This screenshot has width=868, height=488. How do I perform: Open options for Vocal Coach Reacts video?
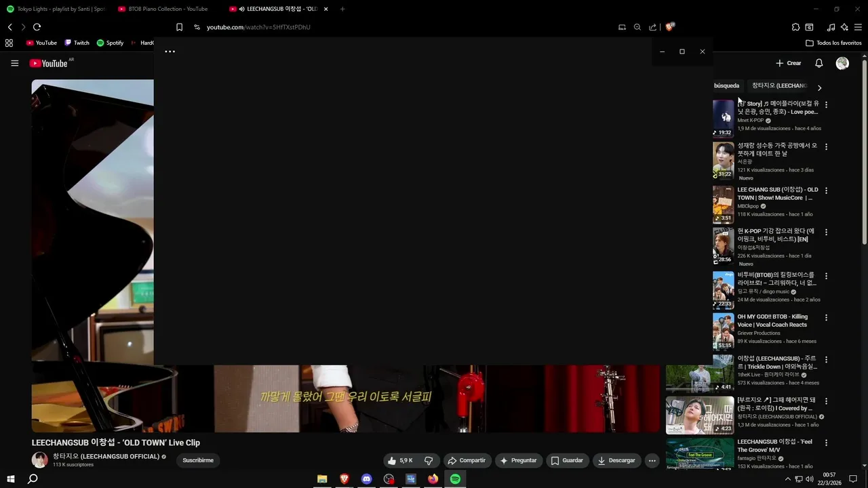(826, 318)
